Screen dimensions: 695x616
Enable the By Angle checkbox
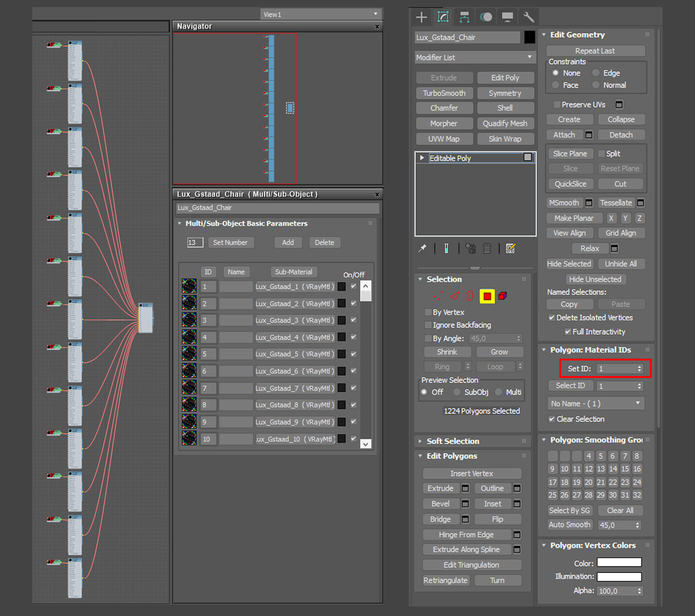[x=428, y=338]
